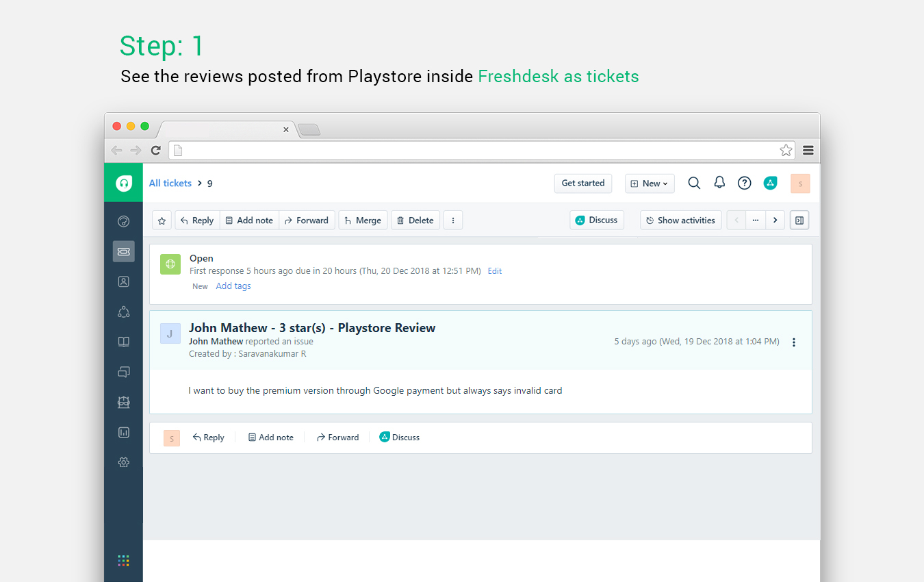Viewport: 924px width, 582px height.
Task: Click Add note below the message
Action: pos(270,437)
